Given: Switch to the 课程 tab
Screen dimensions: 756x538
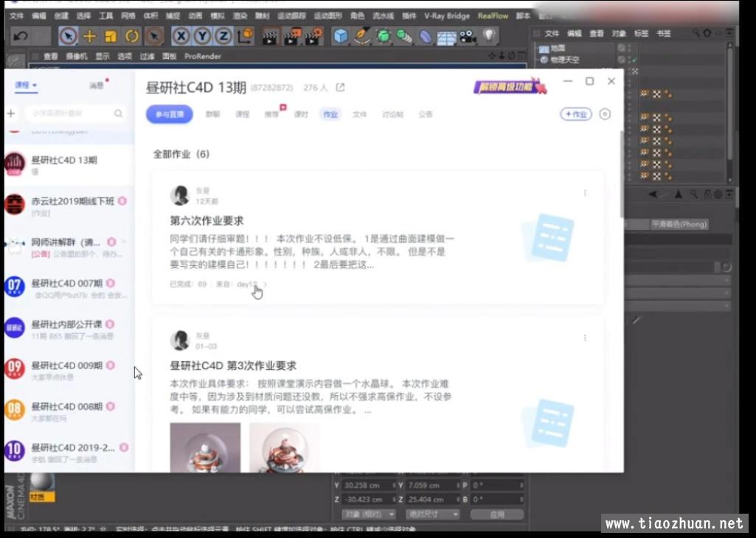Looking at the screenshot, I should (242, 114).
